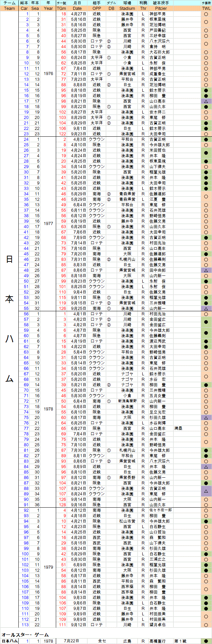The width and height of the screenshot is (212, 644).
Task: Select stadium cell 県営長野
Action: 127,478
